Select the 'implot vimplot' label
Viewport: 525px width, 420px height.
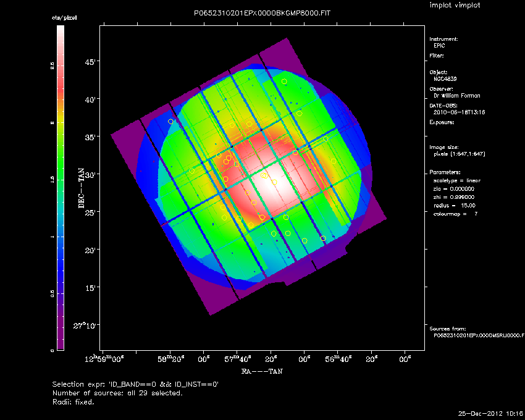point(455,6)
